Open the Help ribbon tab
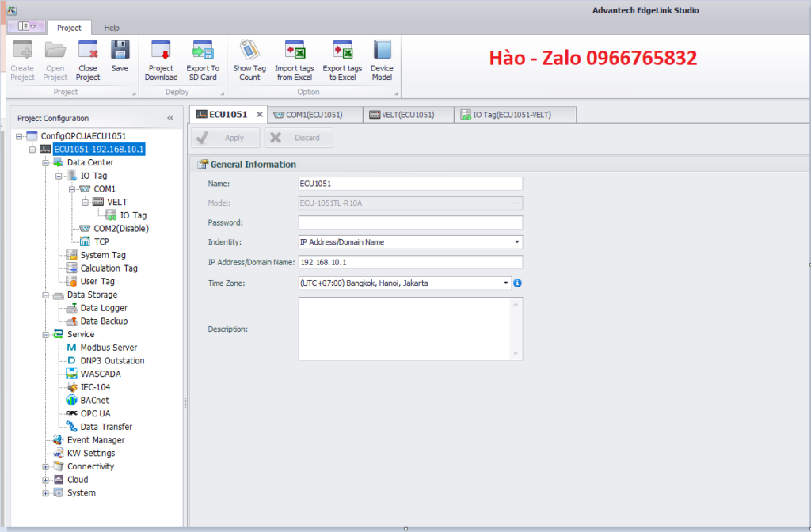Viewport: 811px width, 532px height. click(112, 28)
